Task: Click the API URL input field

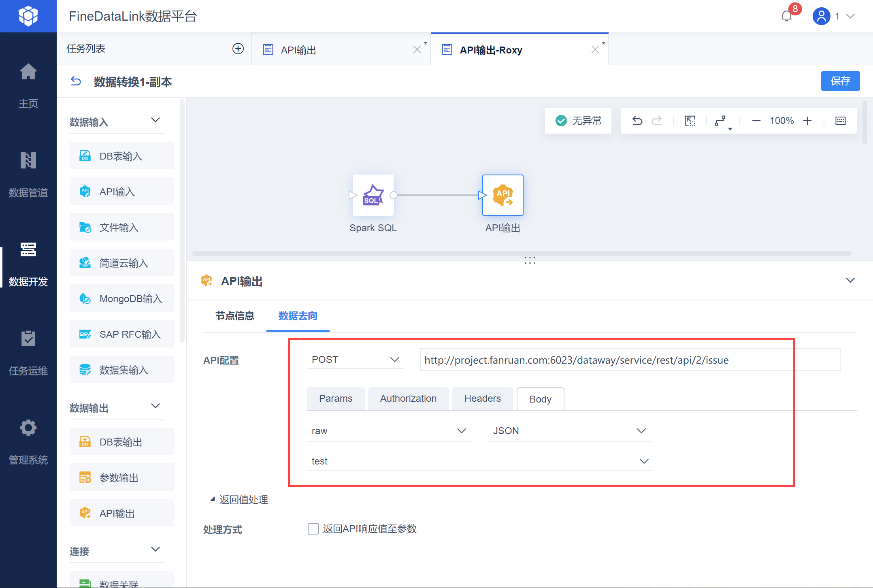Action: (629, 360)
